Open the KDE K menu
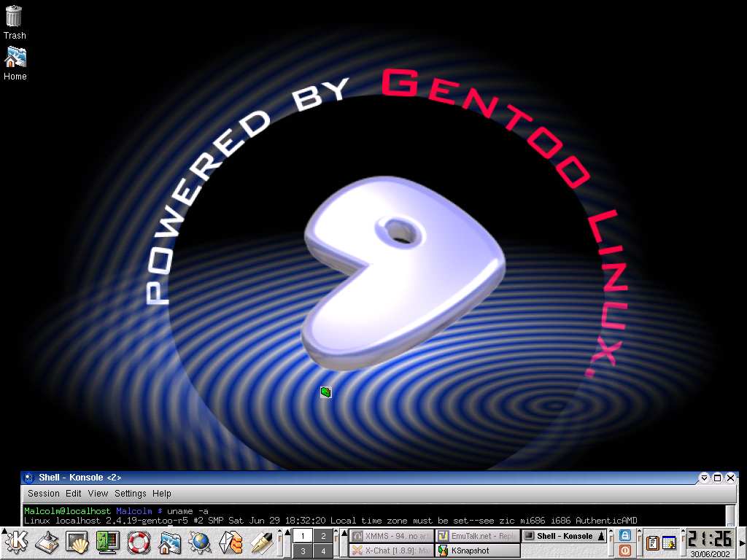747x560 pixels. (16, 542)
